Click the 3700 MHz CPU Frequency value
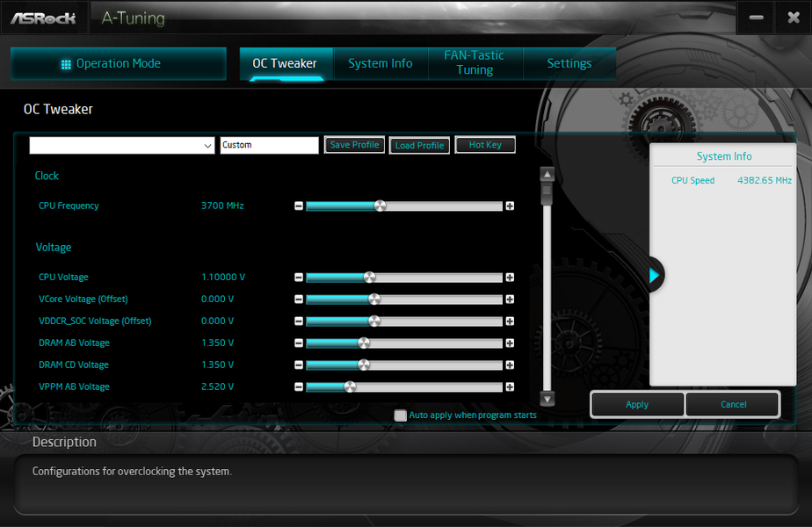This screenshot has height=527, width=812. click(x=222, y=206)
